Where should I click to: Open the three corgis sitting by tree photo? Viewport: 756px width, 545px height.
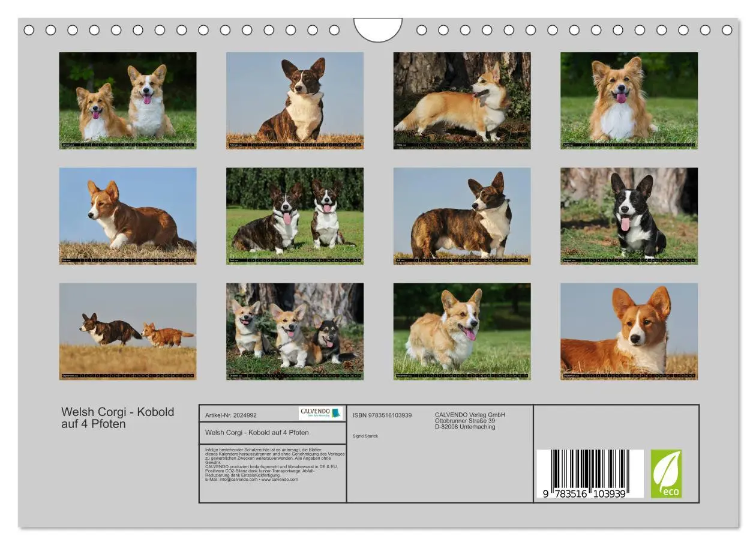pyautogui.click(x=295, y=331)
